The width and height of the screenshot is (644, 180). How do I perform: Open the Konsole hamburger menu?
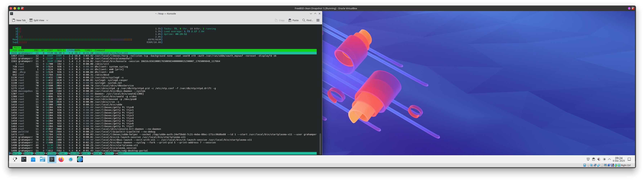click(318, 20)
